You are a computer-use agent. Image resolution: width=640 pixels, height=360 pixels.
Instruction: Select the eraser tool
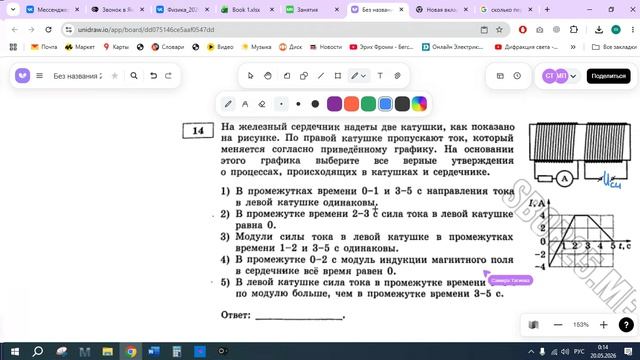pos(262,104)
